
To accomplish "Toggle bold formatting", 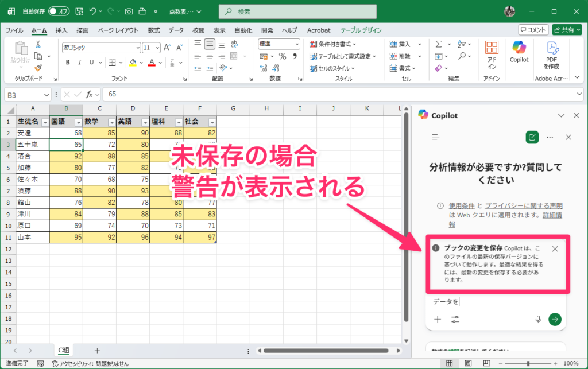I will [67, 63].
